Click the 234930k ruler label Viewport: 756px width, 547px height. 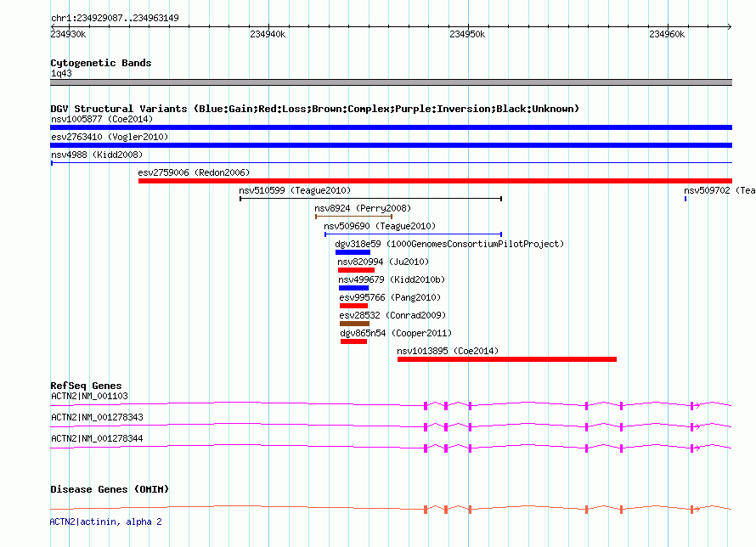[69, 34]
